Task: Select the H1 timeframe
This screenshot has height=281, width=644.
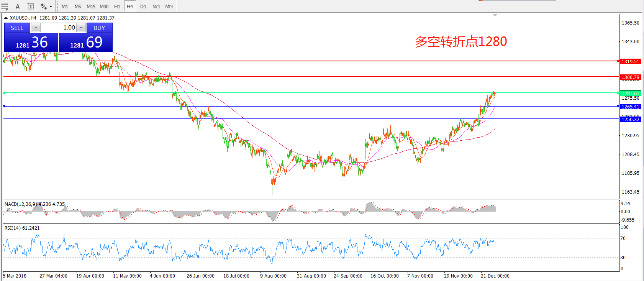Action: coord(117,7)
